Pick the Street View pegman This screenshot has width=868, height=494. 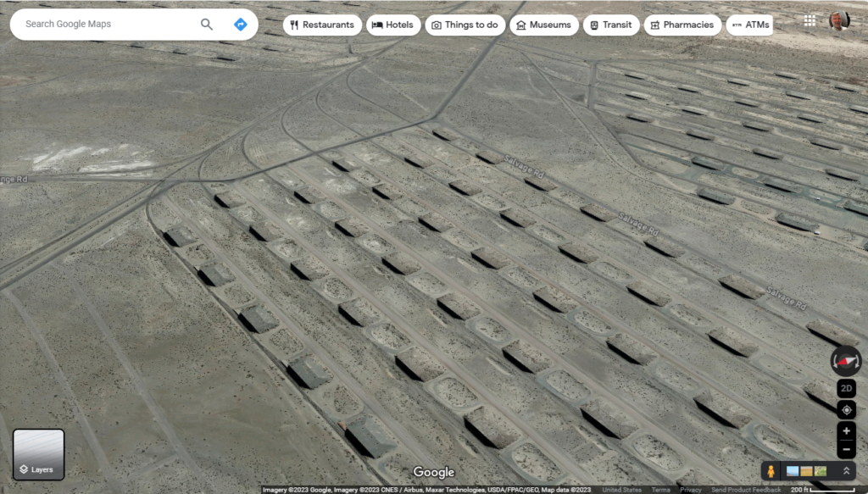[x=771, y=471]
